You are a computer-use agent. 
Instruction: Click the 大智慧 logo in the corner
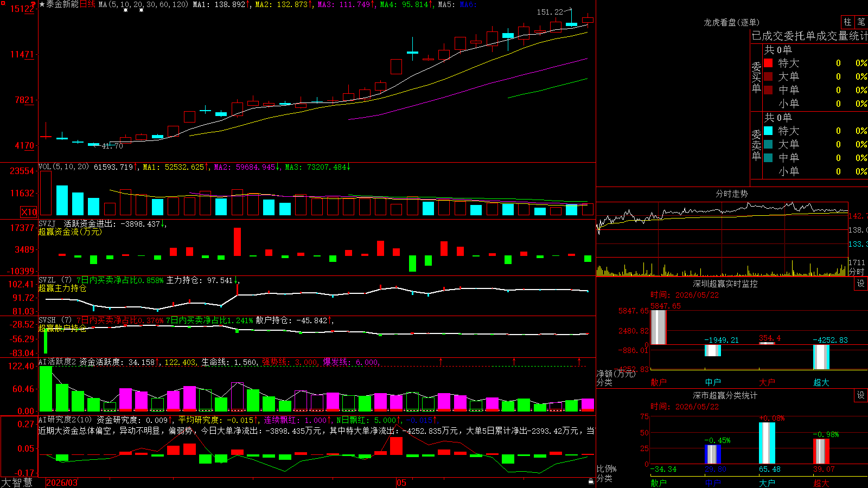click(x=17, y=483)
